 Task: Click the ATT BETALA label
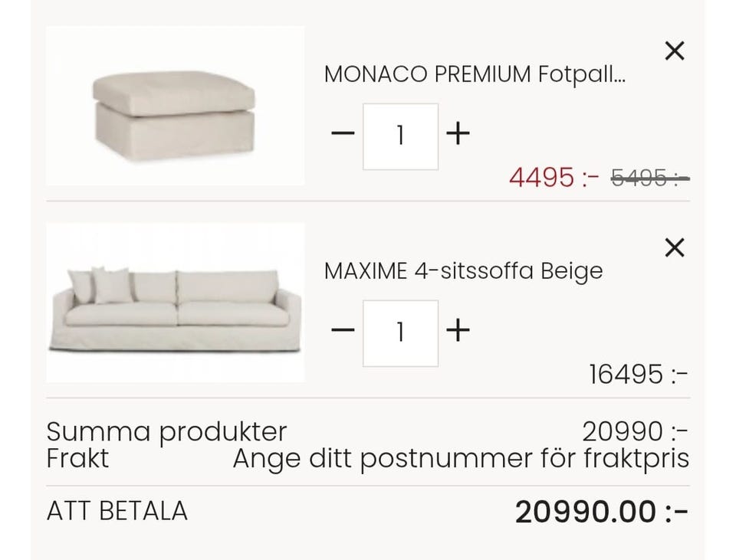point(117,511)
